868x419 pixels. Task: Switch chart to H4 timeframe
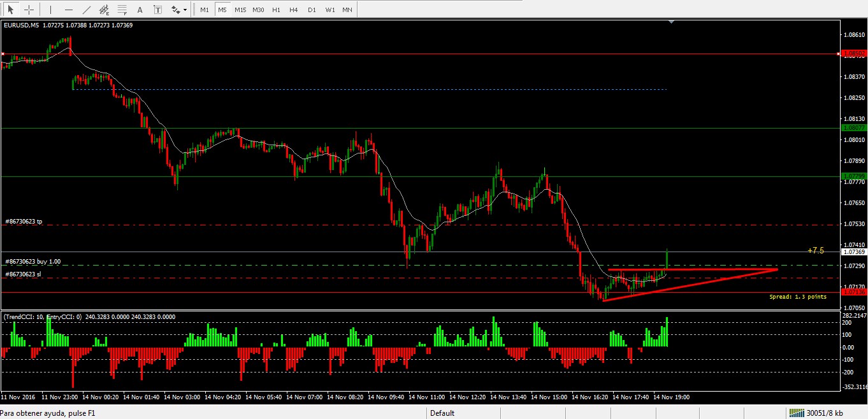293,10
